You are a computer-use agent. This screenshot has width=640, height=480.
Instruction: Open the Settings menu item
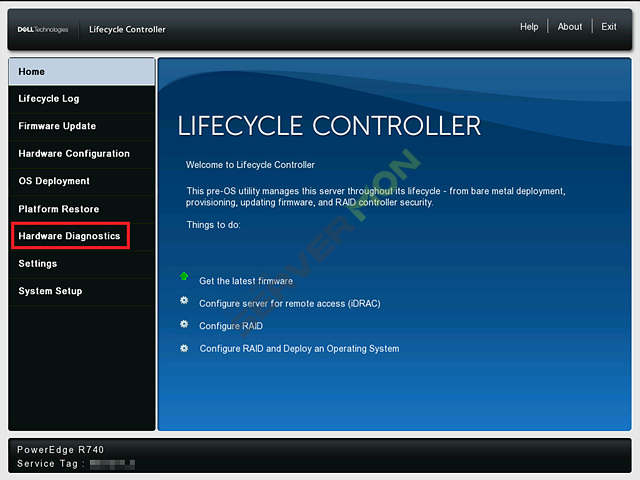click(82, 264)
